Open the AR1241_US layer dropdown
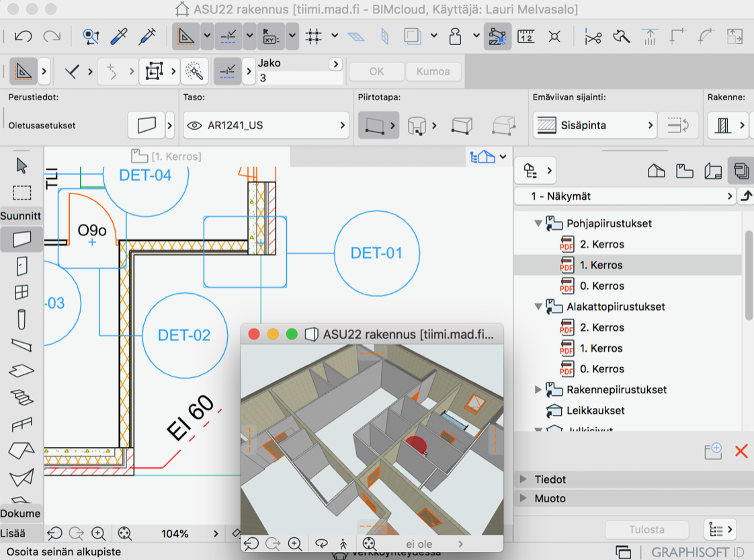The image size is (754, 560). 266,125
